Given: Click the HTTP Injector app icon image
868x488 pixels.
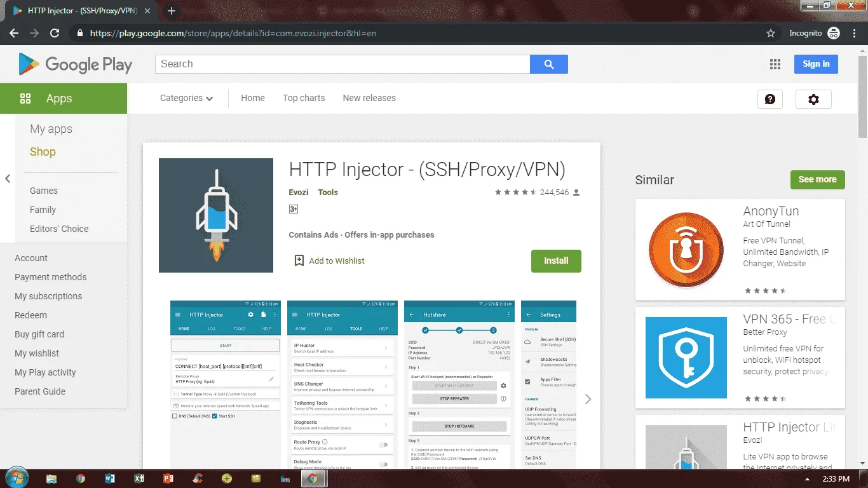Looking at the screenshot, I should click(216, 215).
